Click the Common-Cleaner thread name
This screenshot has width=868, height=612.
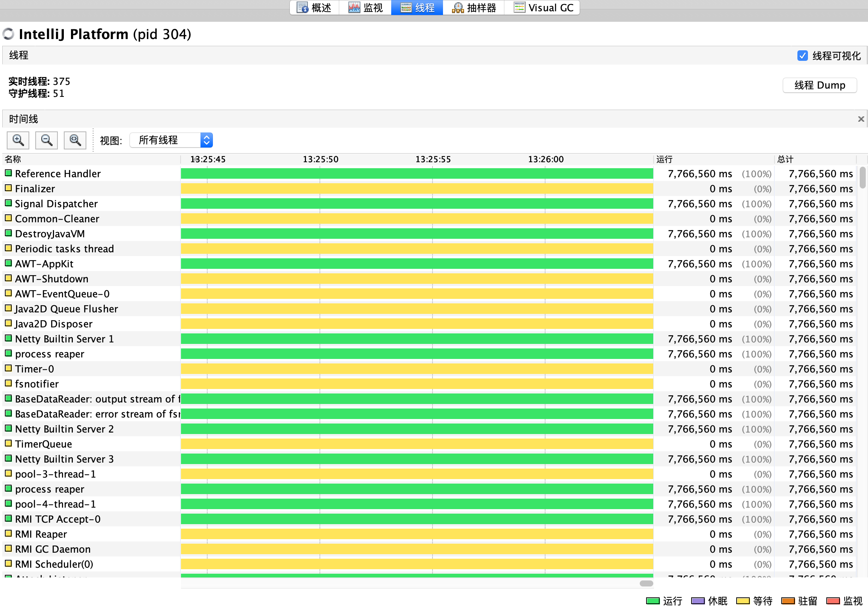click(x=57, y=219)
